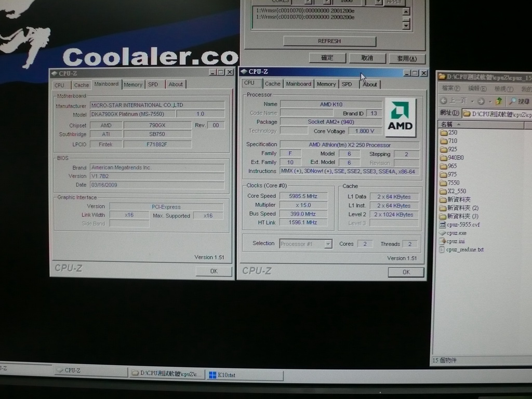
Task: Open the 925 folder in Explorer
Action: (449, 149)
